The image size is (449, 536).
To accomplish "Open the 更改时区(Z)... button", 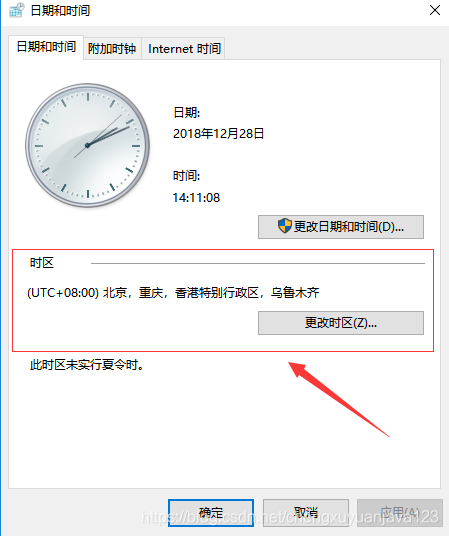I will coord(341,323).
